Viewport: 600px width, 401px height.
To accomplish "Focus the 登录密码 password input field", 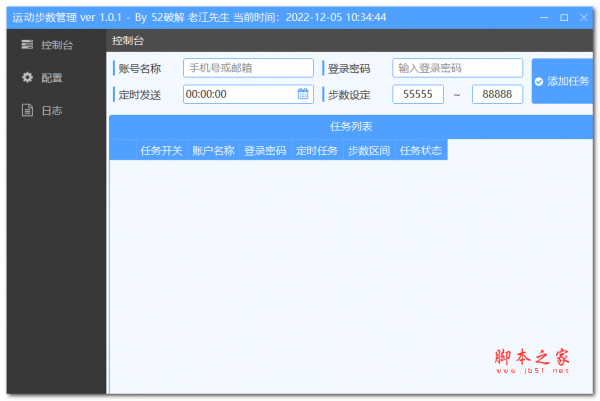I will pos(457,68).
